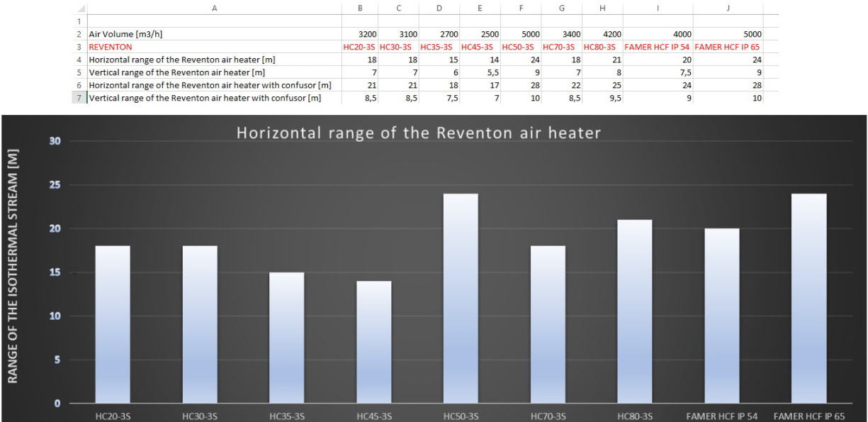Click the HC80-3S label on chart's horizontal axis

tap(634, 416)
